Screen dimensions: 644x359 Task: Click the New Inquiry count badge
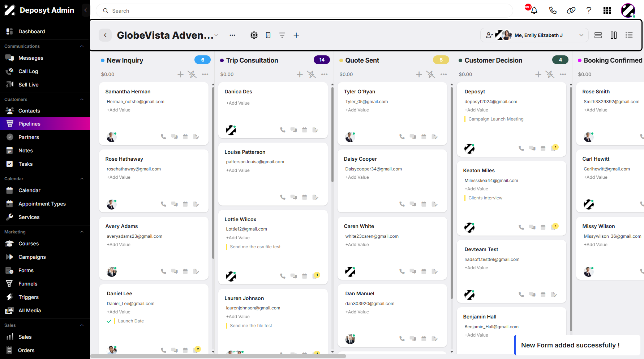click(202, 60)
